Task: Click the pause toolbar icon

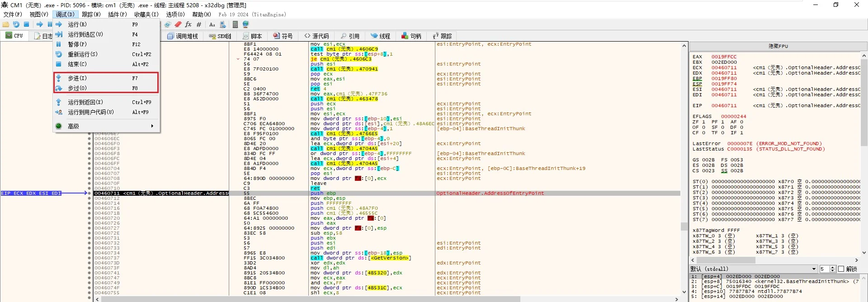Action: (x=49, y=24)
